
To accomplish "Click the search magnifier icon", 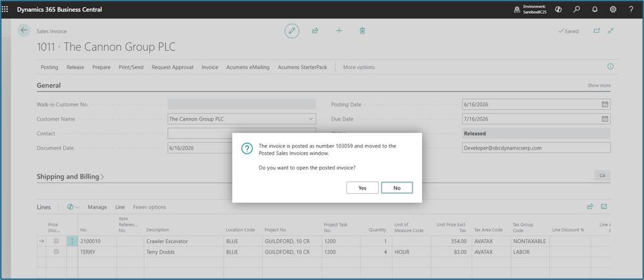I will click(577, 9).
